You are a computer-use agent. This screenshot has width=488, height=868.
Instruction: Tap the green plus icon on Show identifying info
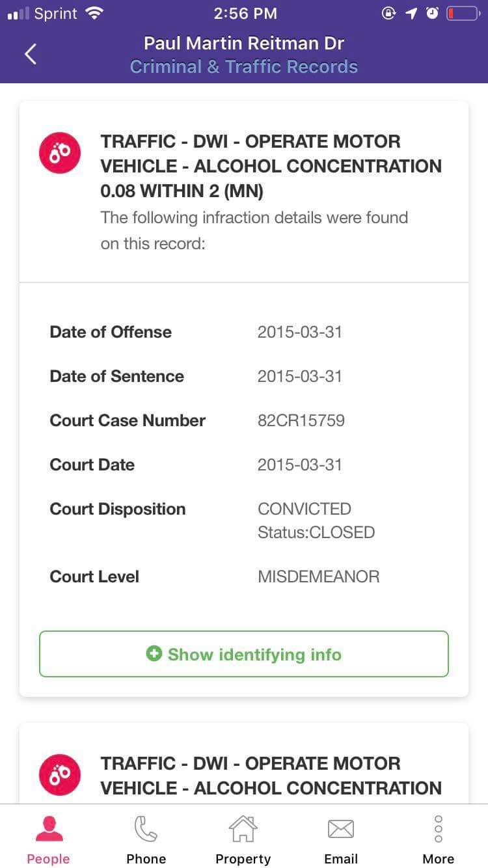[x=154, y=654]
